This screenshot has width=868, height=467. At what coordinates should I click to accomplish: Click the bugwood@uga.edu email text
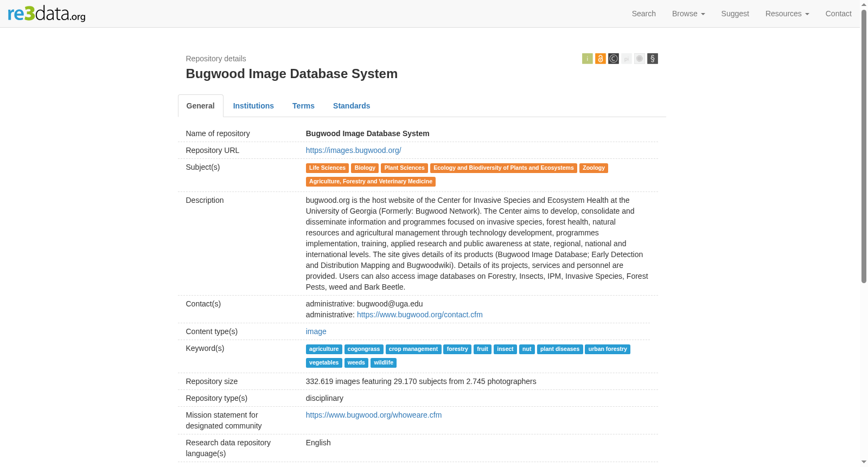[390, 304]
